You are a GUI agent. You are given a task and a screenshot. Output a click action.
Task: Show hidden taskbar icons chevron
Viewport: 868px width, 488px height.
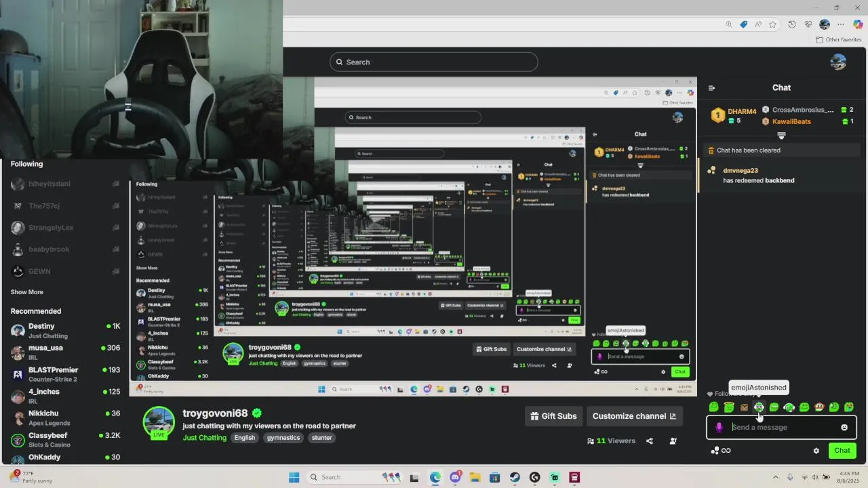coord(776,477)
